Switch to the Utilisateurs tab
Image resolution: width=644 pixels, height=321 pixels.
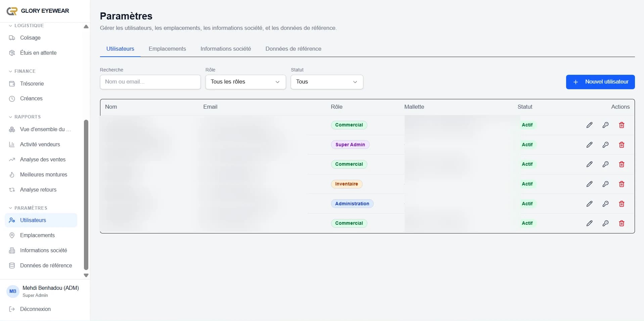tap(120, 49)
